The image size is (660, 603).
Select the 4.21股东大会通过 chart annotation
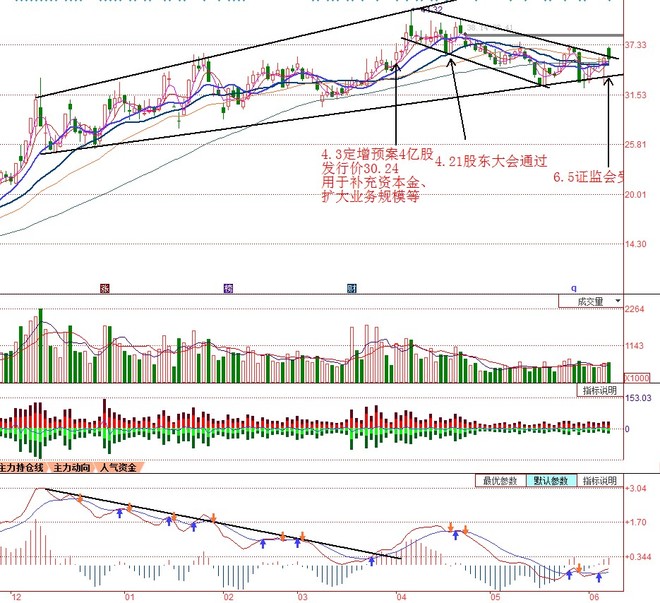coord(491,161)
